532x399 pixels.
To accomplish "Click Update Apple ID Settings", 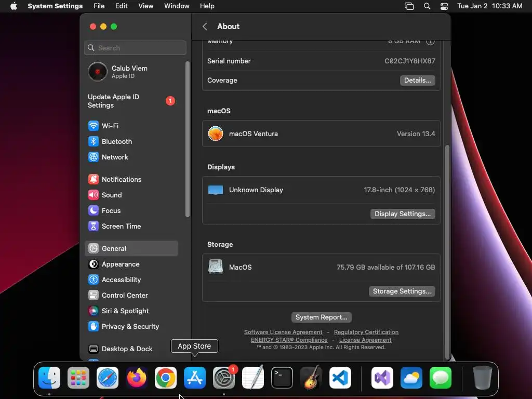I will pyautogui.click(x=131, y=101).
